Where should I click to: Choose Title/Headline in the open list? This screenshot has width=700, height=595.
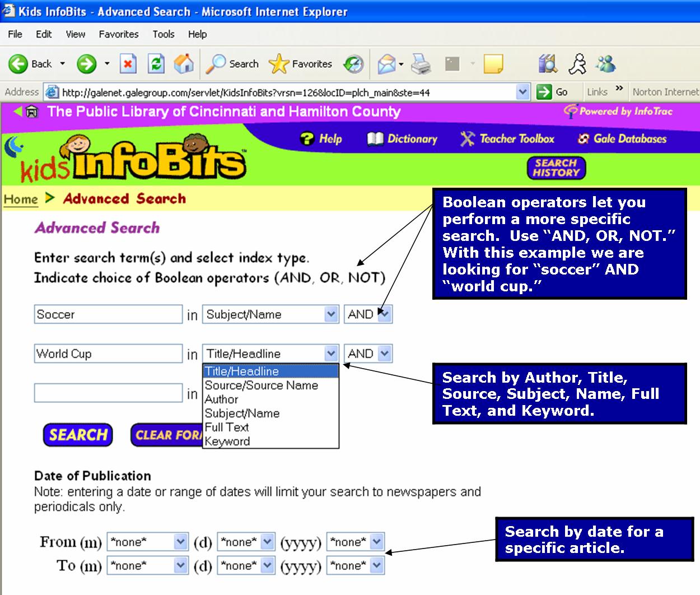pos(270,371)
